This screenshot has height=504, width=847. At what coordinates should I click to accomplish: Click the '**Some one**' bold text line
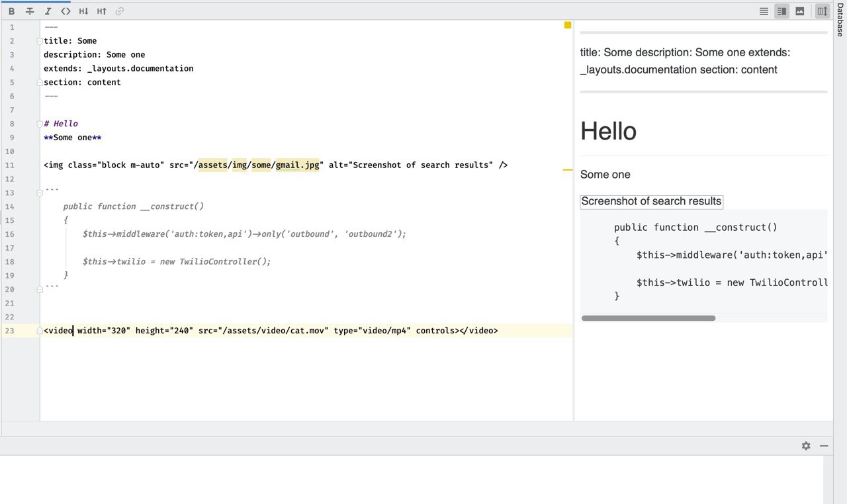click(x=73, y=138)
